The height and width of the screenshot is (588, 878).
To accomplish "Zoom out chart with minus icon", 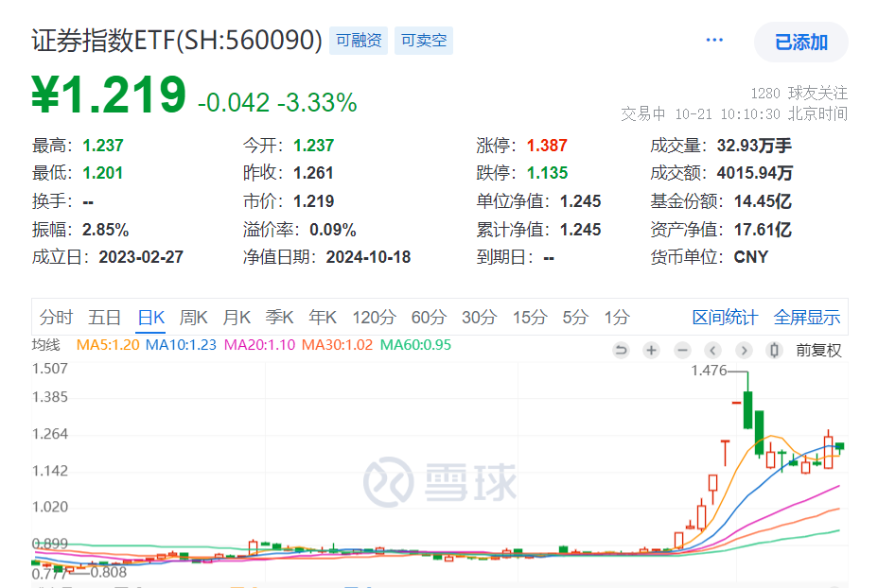I will coord(682,350).
